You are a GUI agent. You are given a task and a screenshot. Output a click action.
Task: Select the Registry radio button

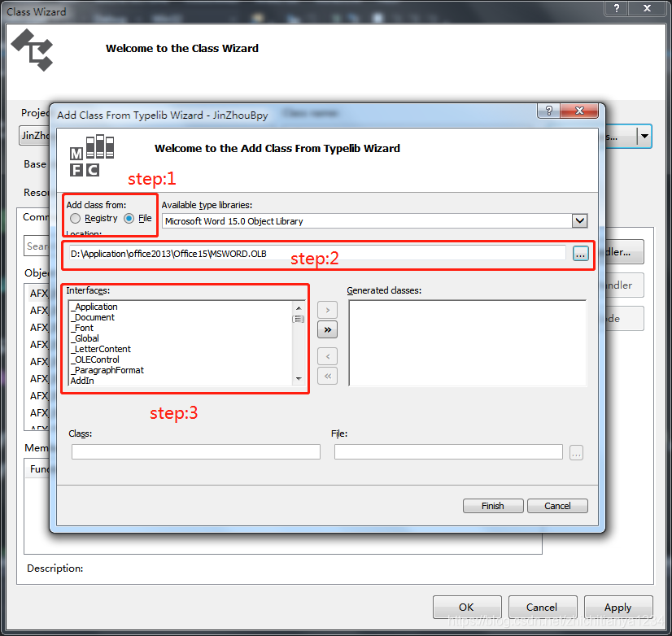(75, 219)
